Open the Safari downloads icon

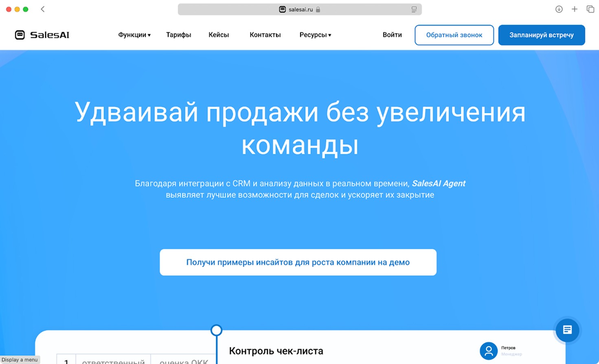(559, 9)
